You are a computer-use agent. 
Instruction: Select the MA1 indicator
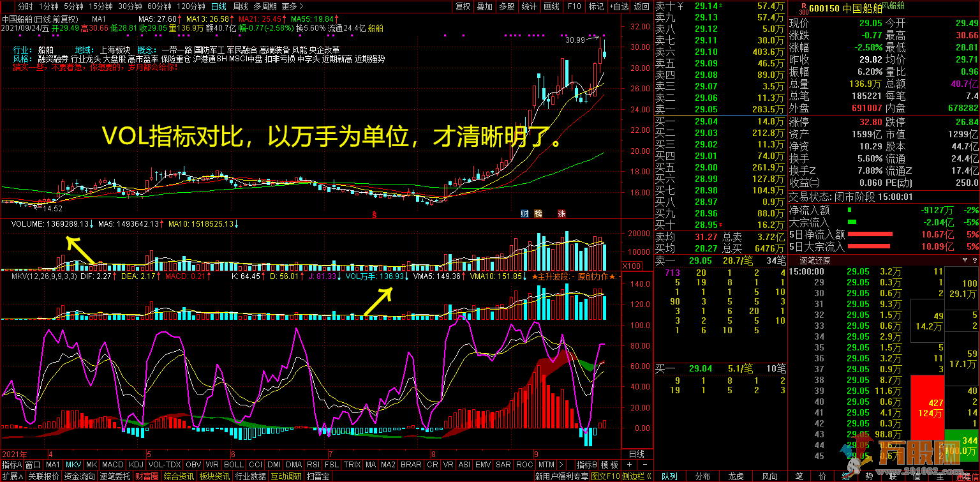[x=53, y=465]
